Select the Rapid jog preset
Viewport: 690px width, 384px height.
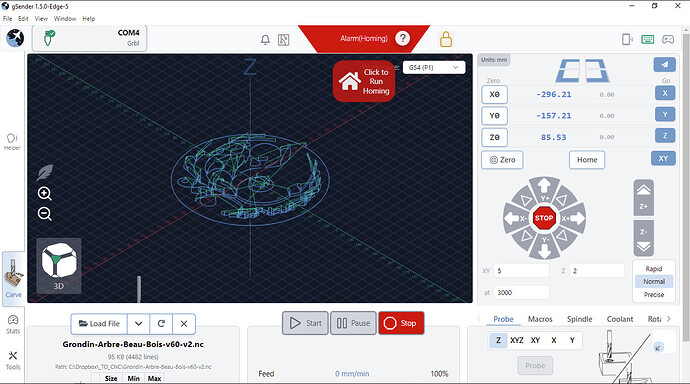[653, 268]
